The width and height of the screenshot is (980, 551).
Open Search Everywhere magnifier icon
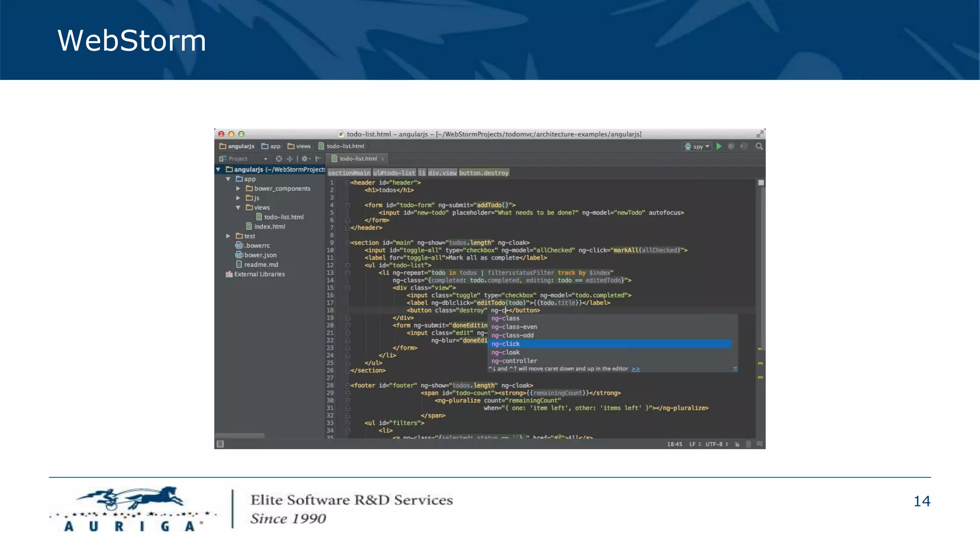(x=759, y=146)
